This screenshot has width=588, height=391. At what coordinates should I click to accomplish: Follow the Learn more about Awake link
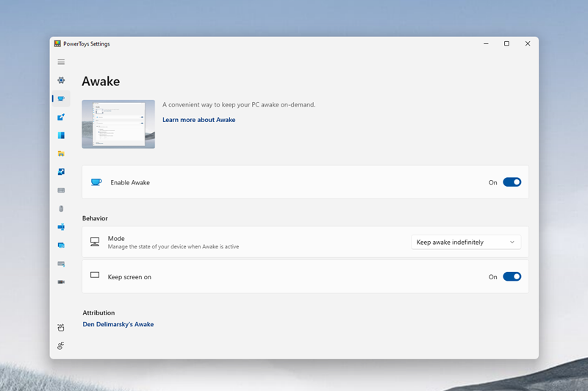click(x=198, y=120)
